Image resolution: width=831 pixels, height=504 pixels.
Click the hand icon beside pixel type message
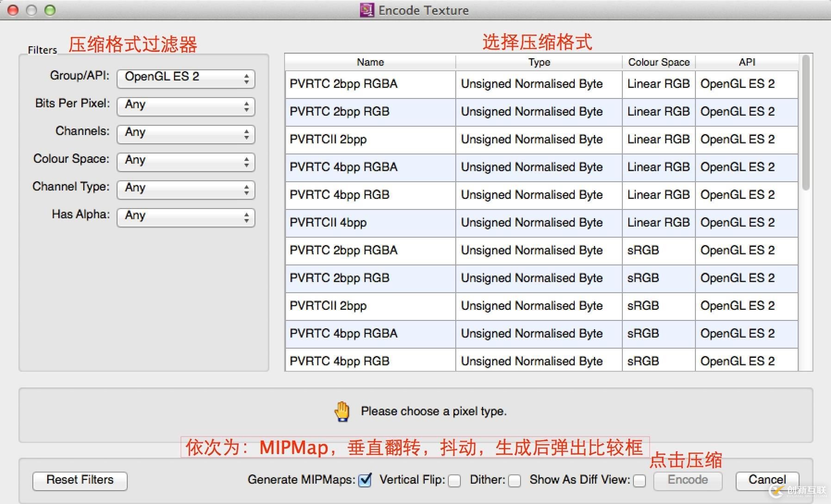click(x=342, y=412)
